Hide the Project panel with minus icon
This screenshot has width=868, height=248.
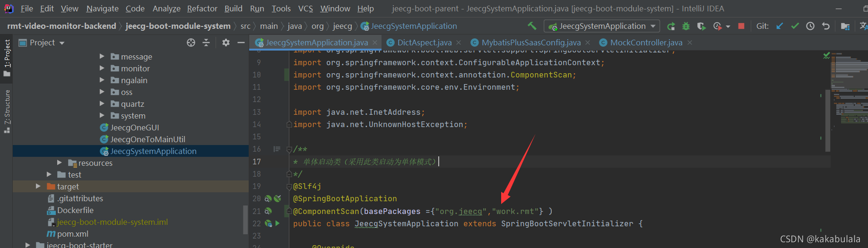241,43
